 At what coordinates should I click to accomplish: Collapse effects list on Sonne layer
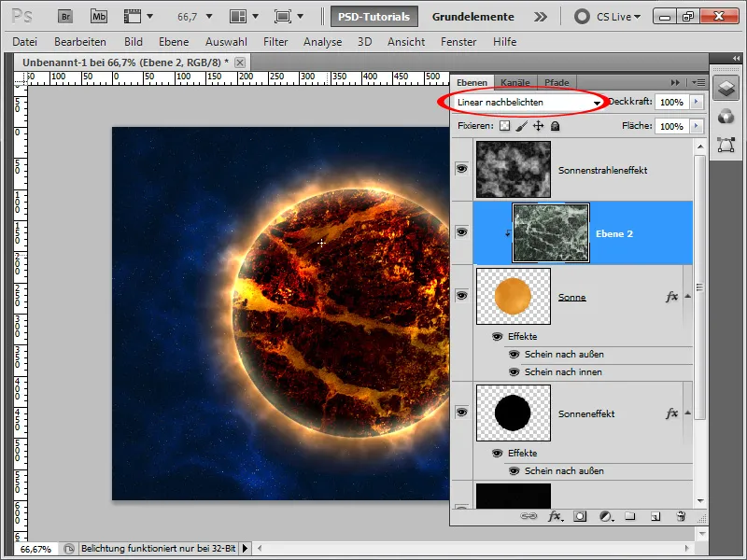pyautogui.click(x=687, y=296)
